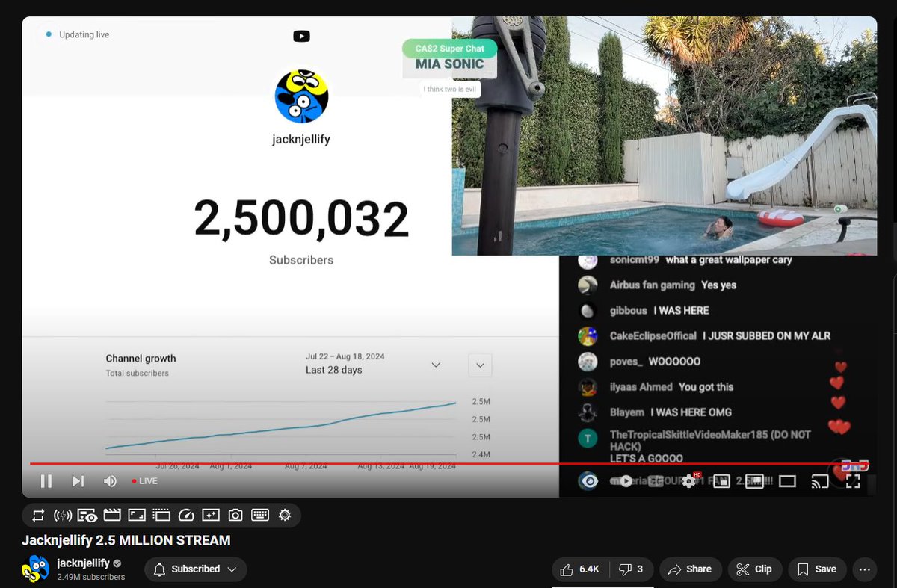Click the volume boost icon with waves
897x588 pixels.
(x=63, y=515)
